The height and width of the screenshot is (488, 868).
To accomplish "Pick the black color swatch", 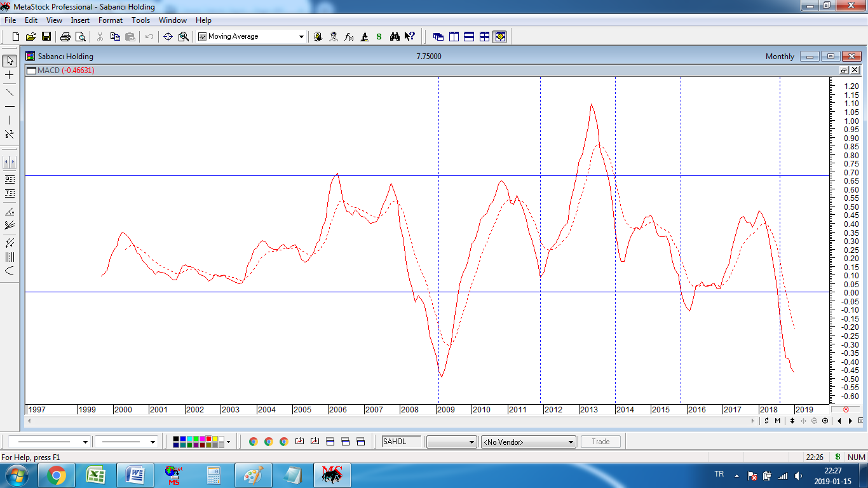I will (177, 438).
